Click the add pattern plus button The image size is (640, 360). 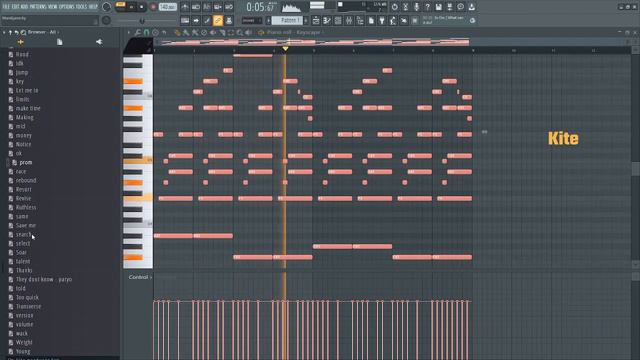[x=306, y=20]
